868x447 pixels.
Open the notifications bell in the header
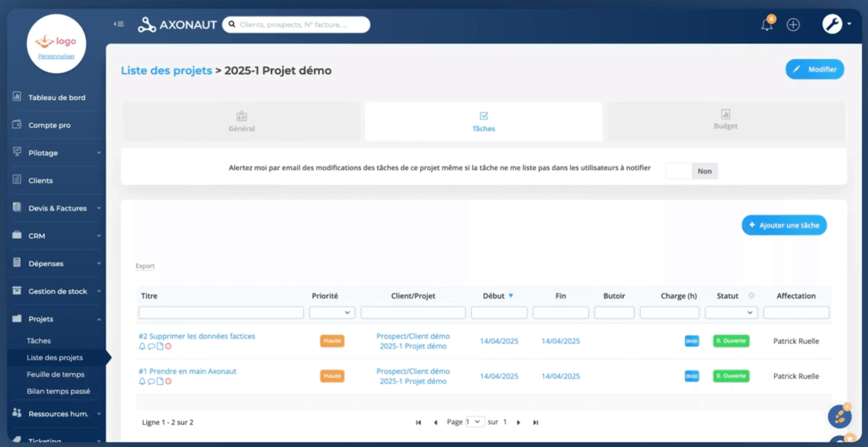point(767,24)
